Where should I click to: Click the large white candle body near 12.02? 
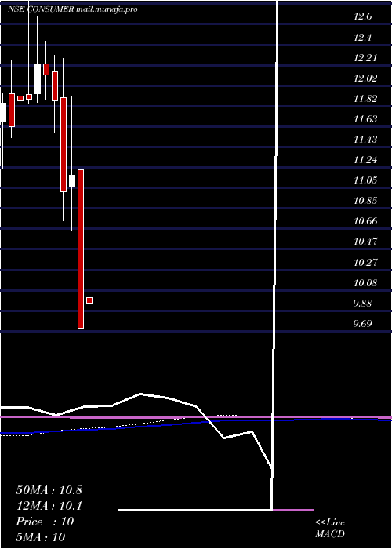click(x=38, y=78)
